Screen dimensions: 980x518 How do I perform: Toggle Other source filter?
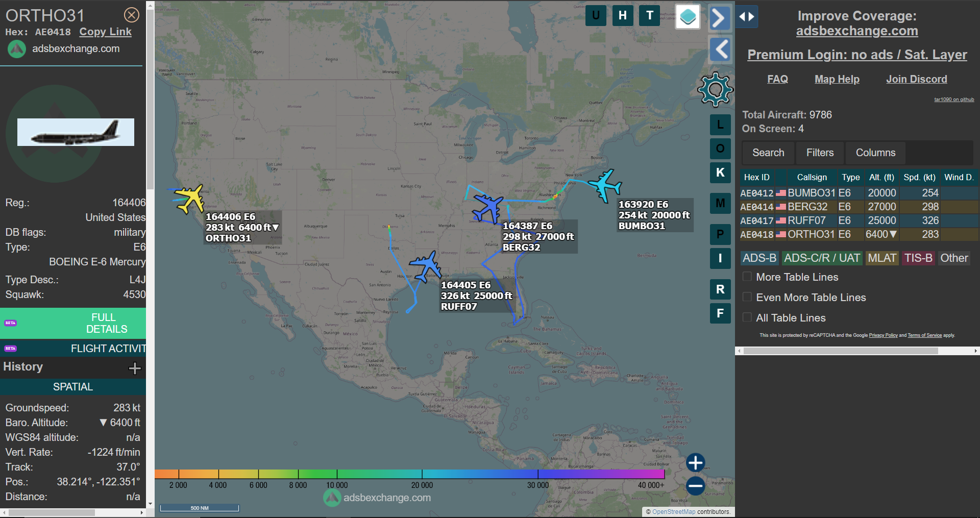(x=954, y=258)
